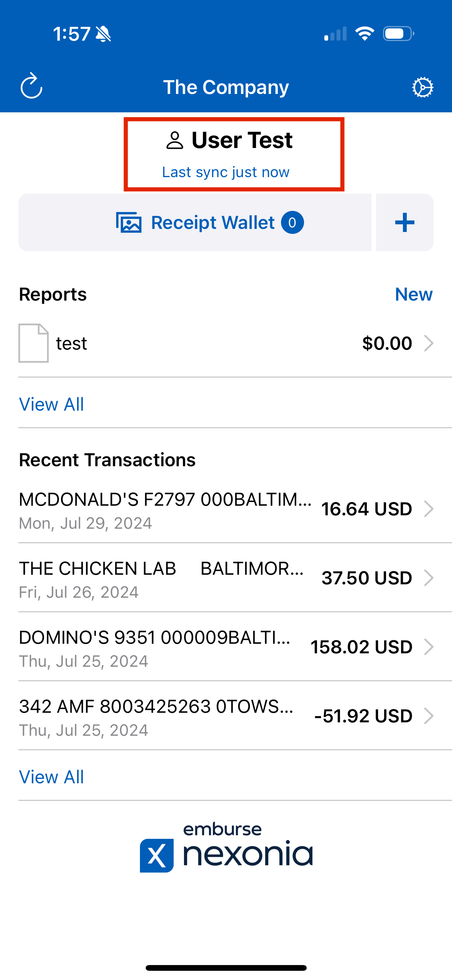Open McDonald's transaction chevron arrow
This screenshot has height=980, width=452.
429,509
